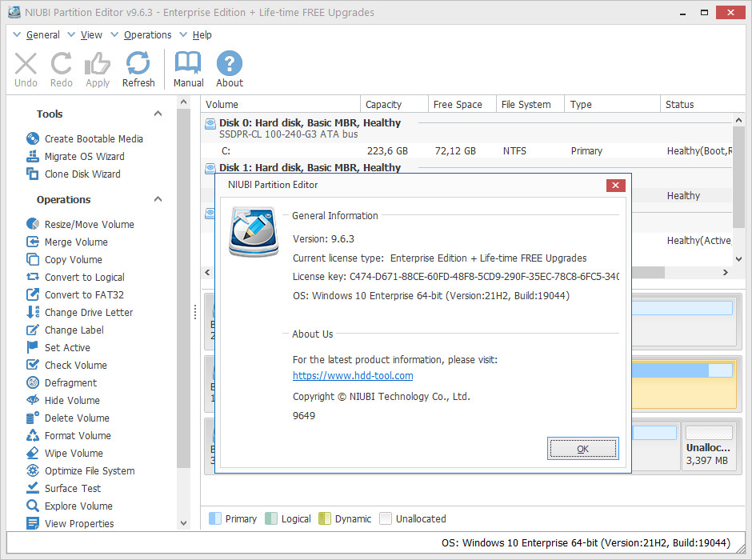
Task: Open the General menu
Action: tap(42, 35)
